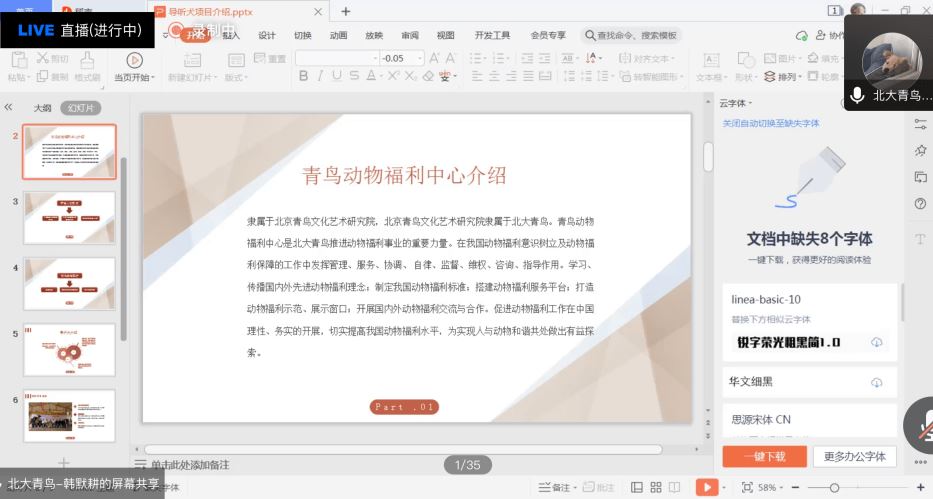Click the zoom slider handle

tap(834, 487)
